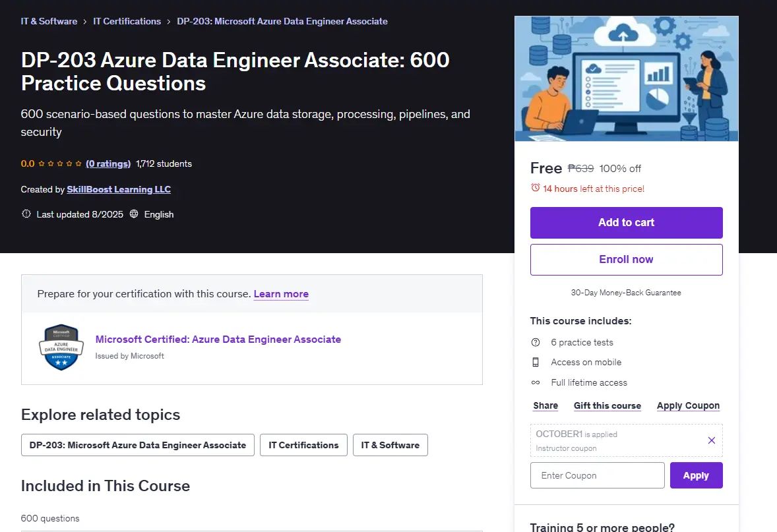Click the Apply Coupon link
Viewport: 777px width, 532px height.
[x=689, y=405]
